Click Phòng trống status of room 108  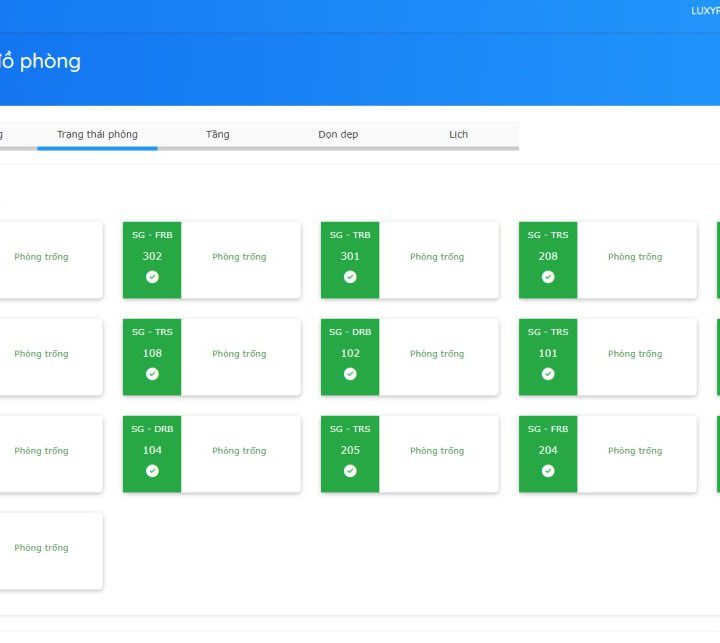tap(239, 354)
